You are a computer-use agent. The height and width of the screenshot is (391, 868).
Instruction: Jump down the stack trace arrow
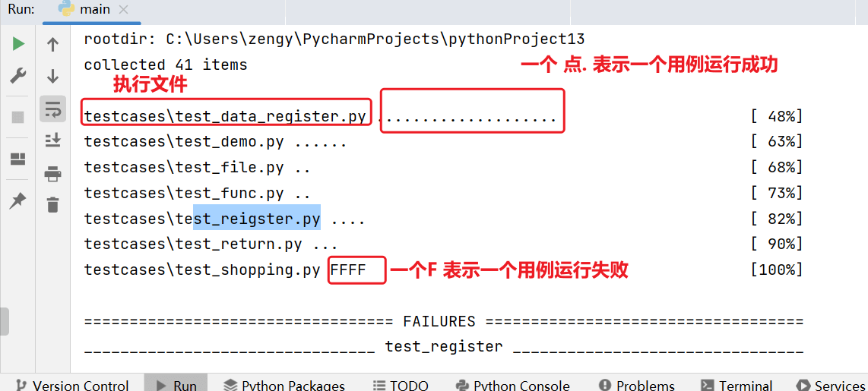(52, 76)
